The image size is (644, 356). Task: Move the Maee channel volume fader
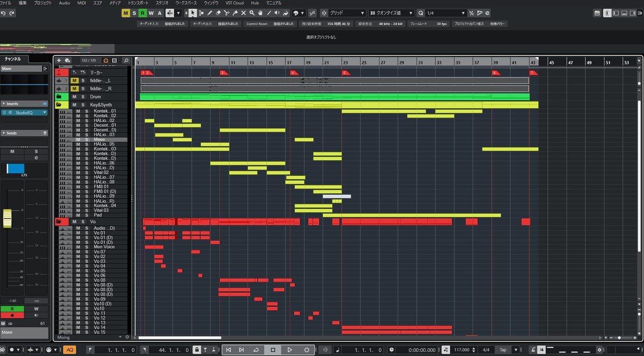click(7, 218)
